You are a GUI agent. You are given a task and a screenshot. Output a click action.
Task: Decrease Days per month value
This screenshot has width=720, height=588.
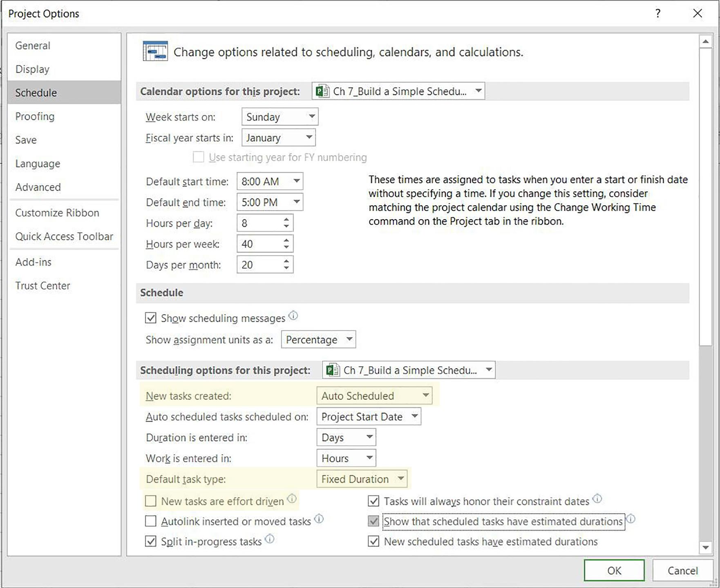286,268
